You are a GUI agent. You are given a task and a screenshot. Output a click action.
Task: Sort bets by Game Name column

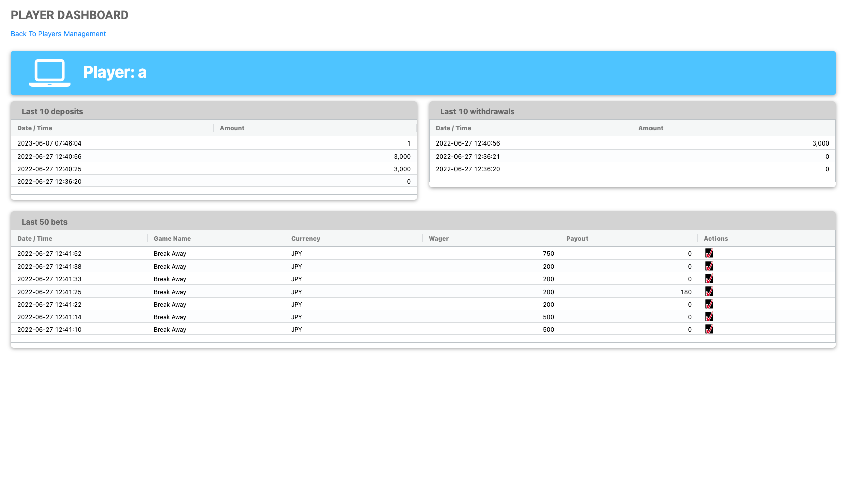tap(172, 239)
